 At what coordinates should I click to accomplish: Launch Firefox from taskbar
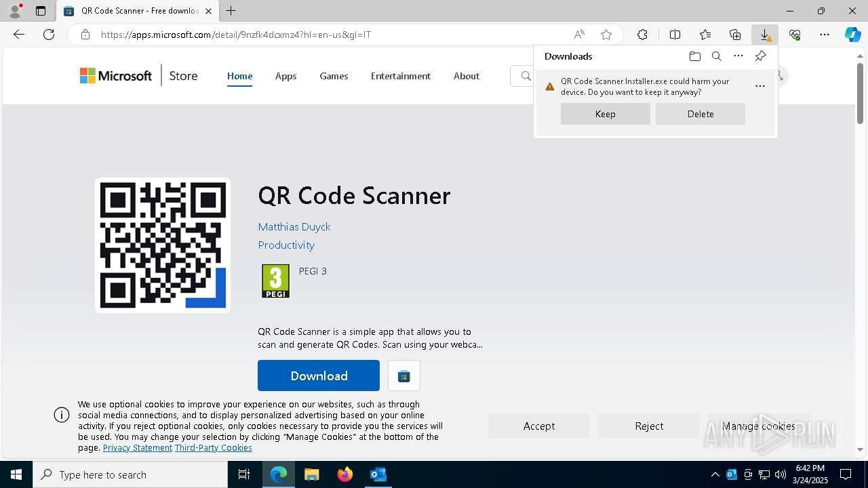tap(344, 474)
